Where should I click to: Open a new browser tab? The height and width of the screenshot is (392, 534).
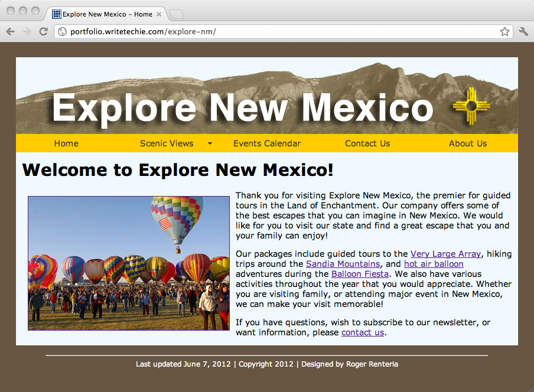[176, 14]
